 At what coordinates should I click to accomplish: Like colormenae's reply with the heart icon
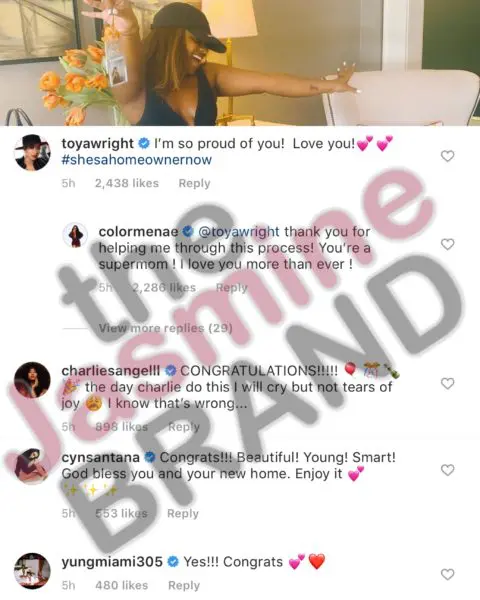447,244
